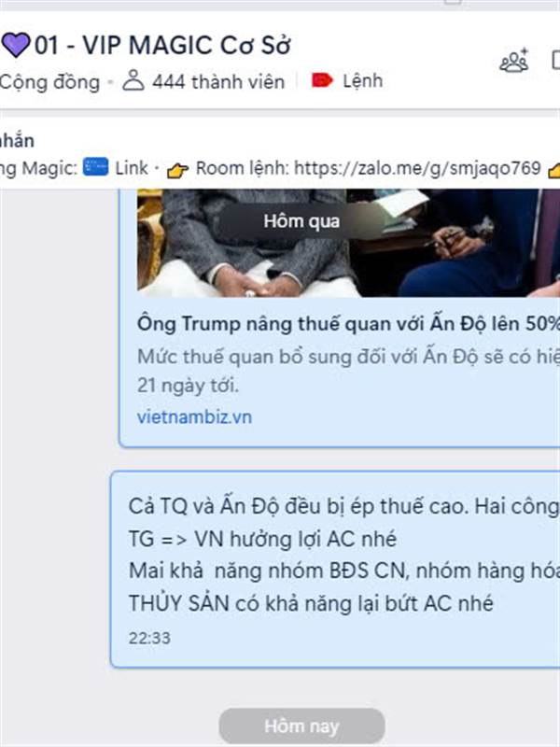Click pointing hand emoji after zalo.me link
Screen dimensions: 560x747
coord(554,169)
